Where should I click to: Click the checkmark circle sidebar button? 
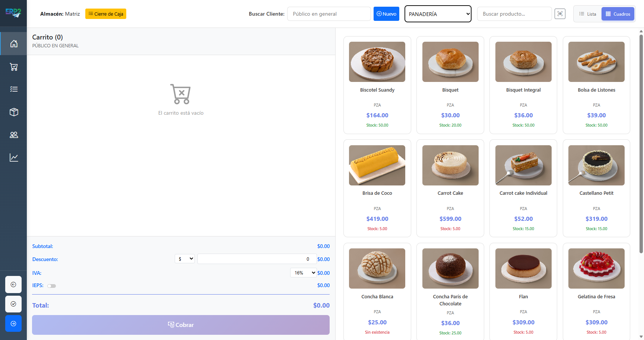13,304
